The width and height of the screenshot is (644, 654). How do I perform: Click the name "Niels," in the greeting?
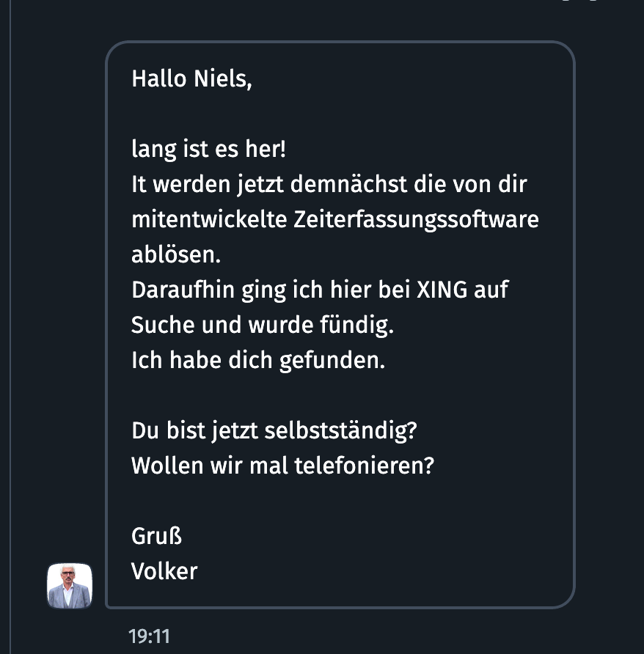point(222,78)
